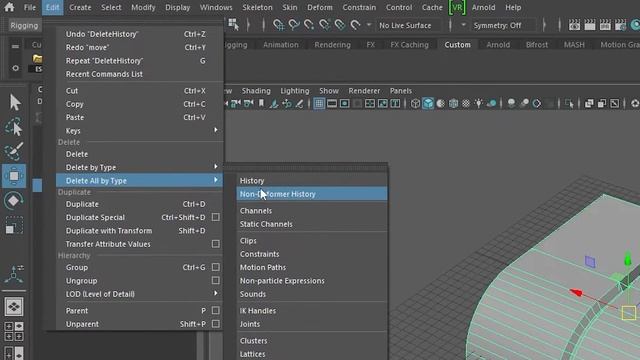Viewport: 640px width, 360px height.
Task: Click the first clapperboard render icon
Action: pyautogui.click(x=574, y=25)
